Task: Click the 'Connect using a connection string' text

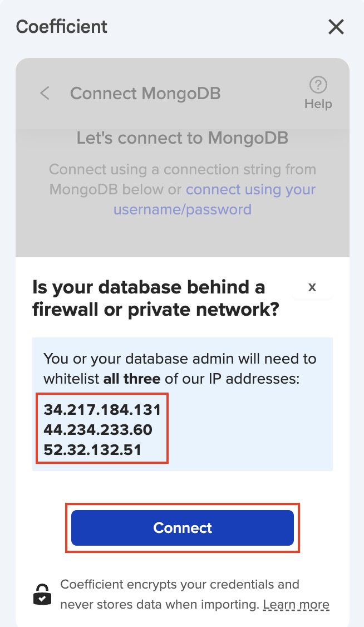Action: (x=182, y=169)
